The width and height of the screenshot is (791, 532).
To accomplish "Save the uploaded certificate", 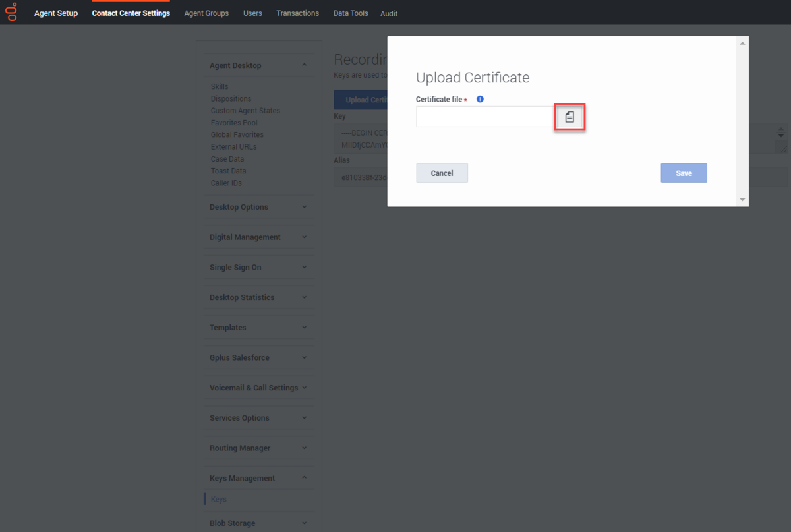I will tap(684, 173).
